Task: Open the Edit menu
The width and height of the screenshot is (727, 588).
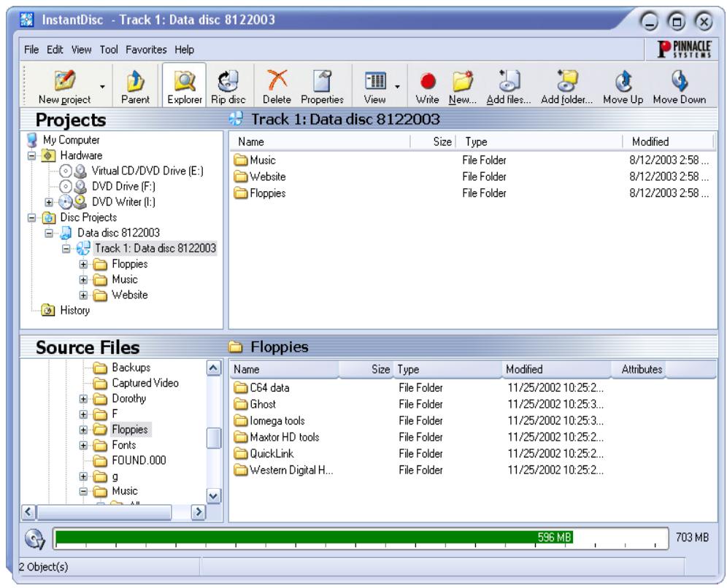Action: coord(55,50)
